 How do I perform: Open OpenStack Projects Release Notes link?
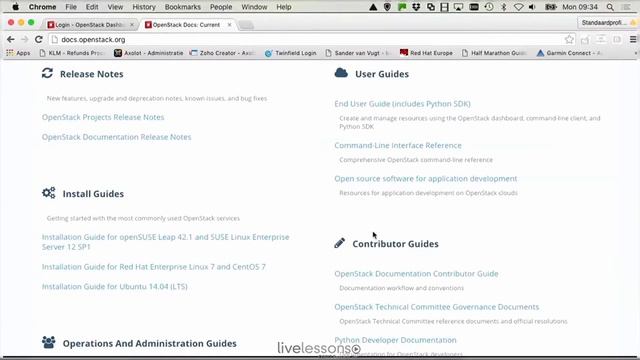point(103,117)
